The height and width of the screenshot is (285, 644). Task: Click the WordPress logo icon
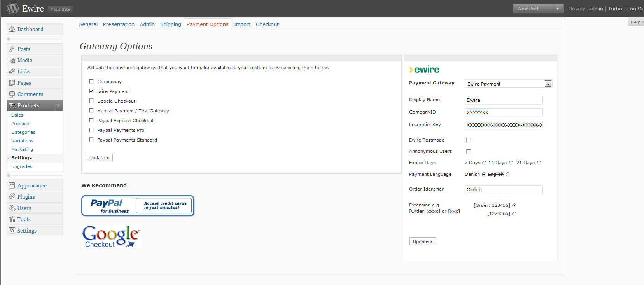(13, 9)
